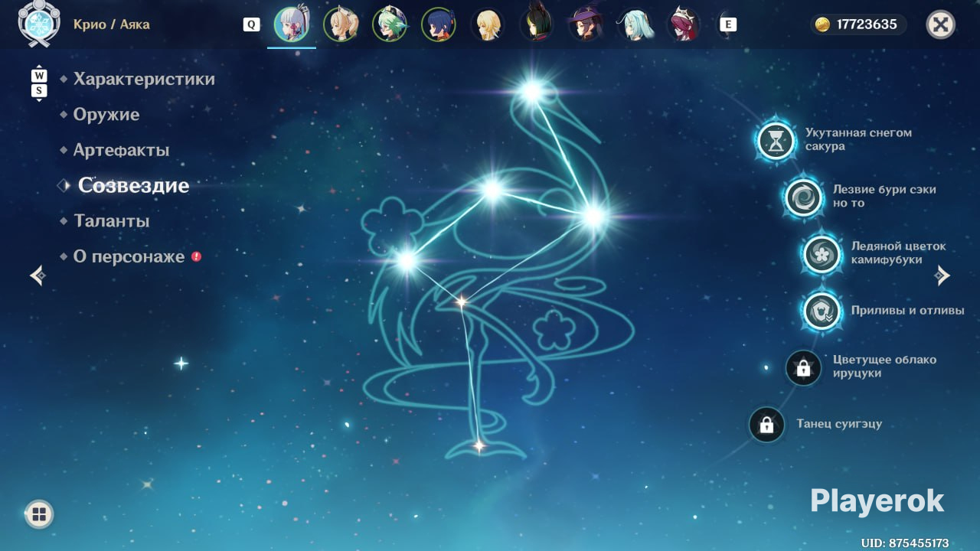Switch to the purple witch hat character
Screen dimensions: 980x551
coord(585,24)
